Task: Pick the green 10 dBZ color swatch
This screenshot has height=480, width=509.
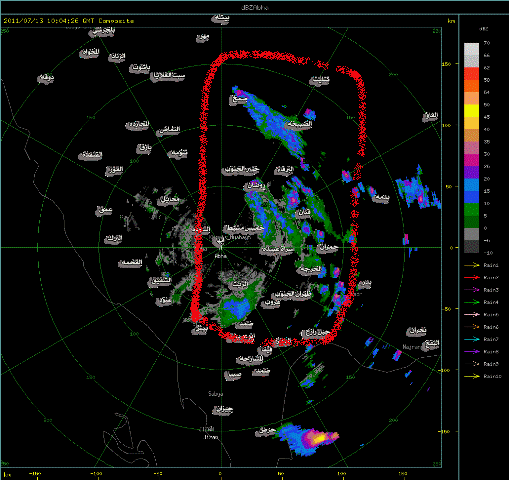Action: 471,209
